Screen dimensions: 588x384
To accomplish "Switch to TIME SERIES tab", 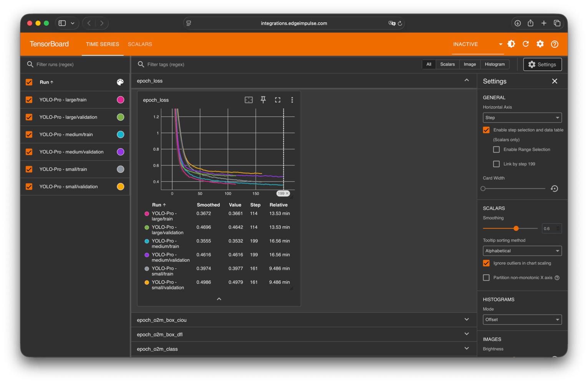I will tap(103, 44).
